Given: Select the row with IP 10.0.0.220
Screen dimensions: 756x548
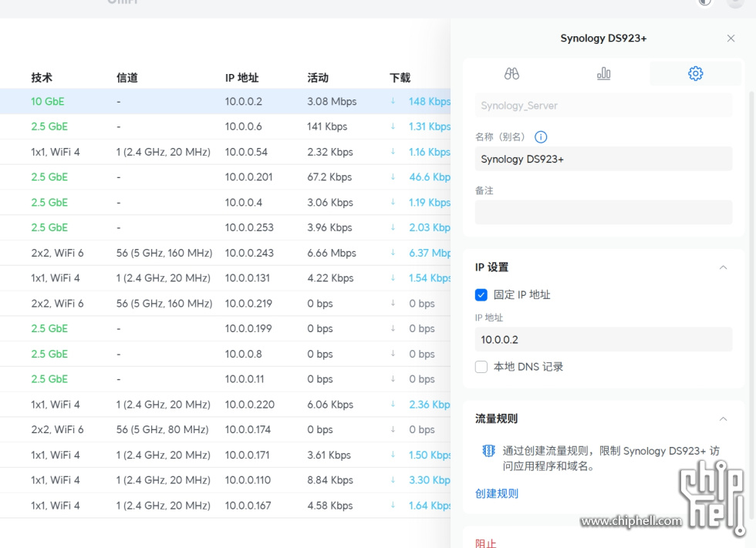Looking at the screenshot, I should 225,405.
